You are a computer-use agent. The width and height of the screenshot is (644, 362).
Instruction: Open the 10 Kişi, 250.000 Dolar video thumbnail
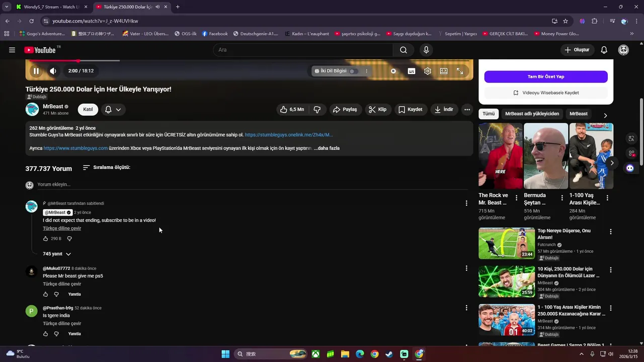(507, 282)
